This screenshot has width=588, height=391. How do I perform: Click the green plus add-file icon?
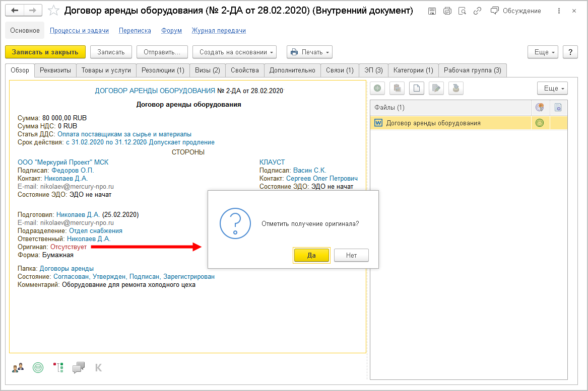[x=378, y=89]
